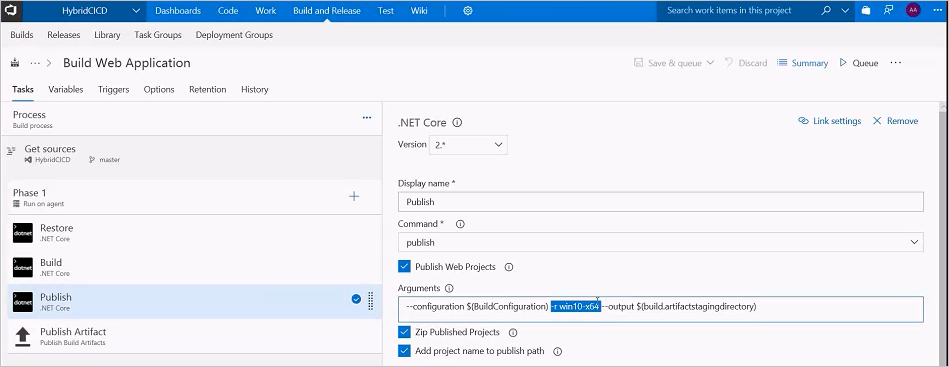
Task: Click the info icon next to Publish Web Projects
Action: coord(509,267)
